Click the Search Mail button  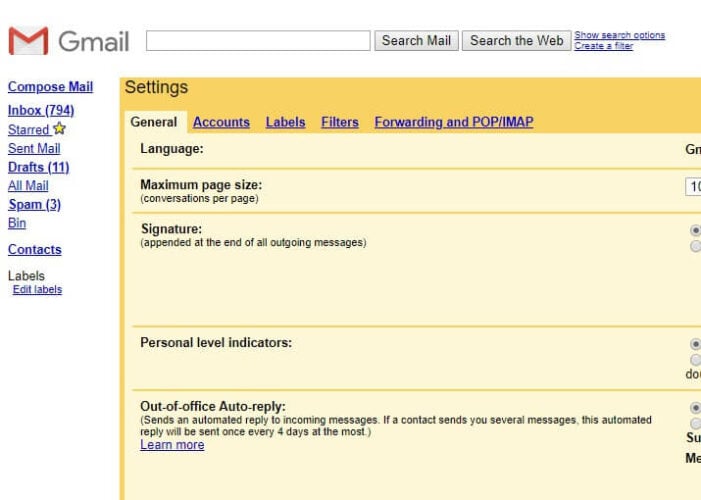click(x=416, y=41)
